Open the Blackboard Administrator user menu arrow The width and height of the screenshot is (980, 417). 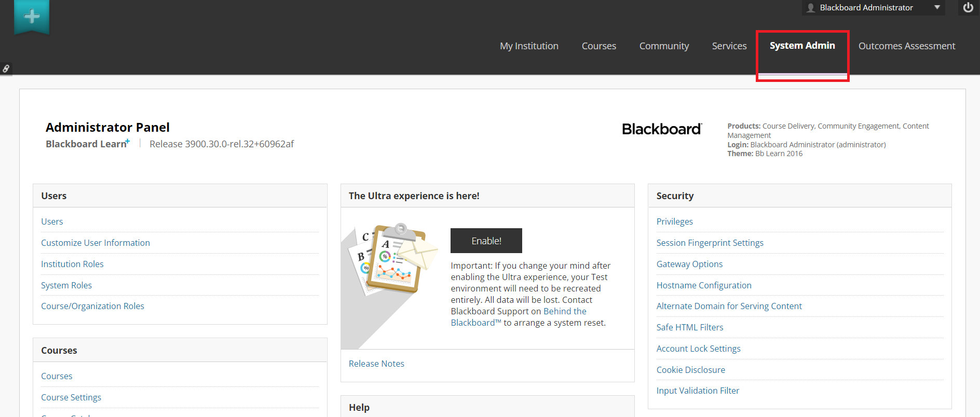(x=937, y=7)
